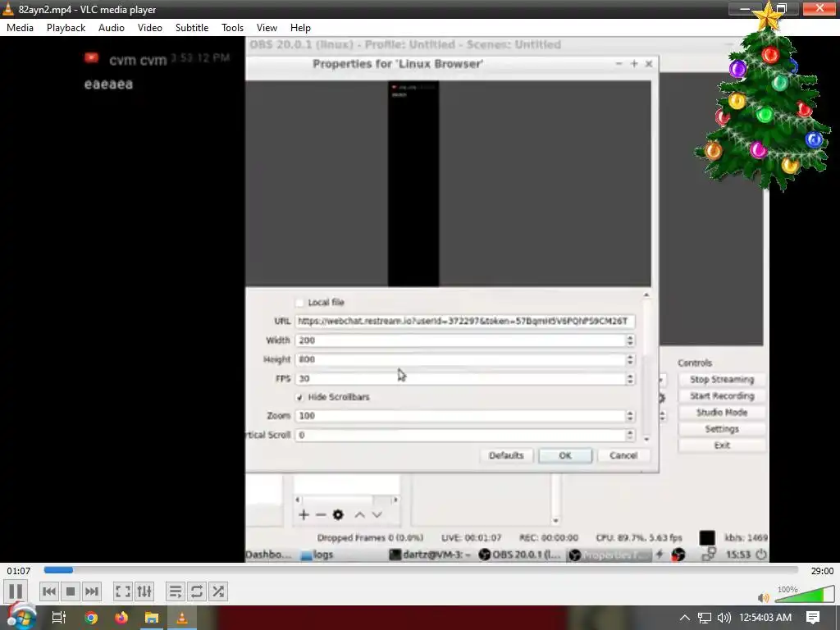Screen dimensions: 840x630
Task: Open the Audio menu
Action: pyautogui.click(x=112, y=28)
